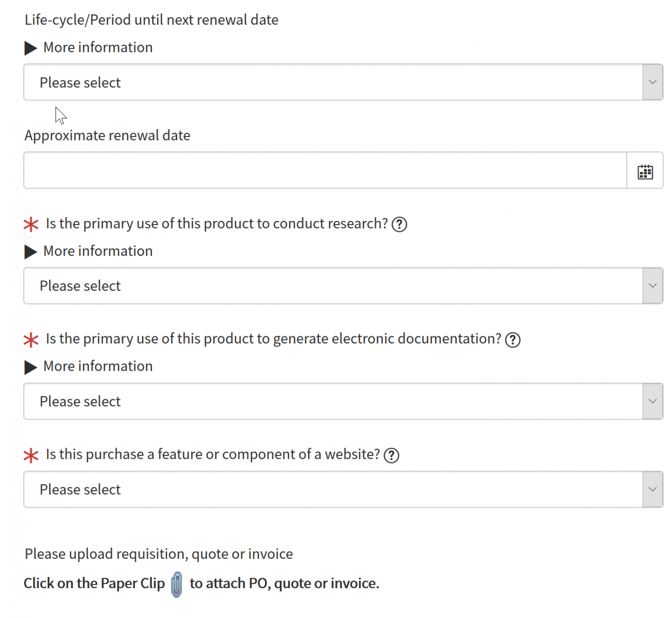672x618 pixels.
Task: Click help icon beside website component question
Action: 391,455
